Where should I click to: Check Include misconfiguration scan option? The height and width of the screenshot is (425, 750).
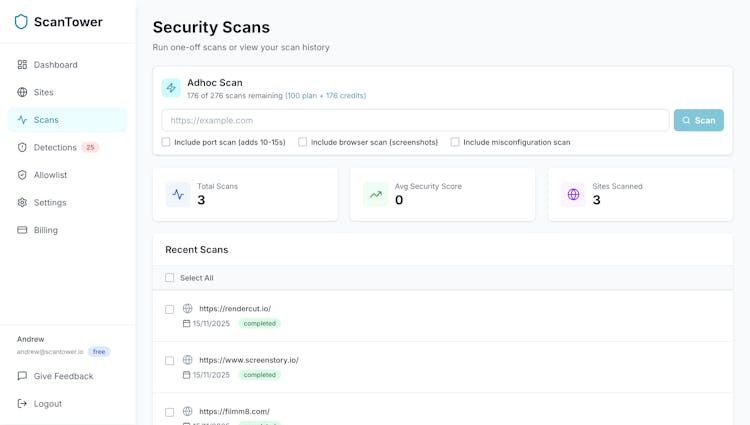455,142
